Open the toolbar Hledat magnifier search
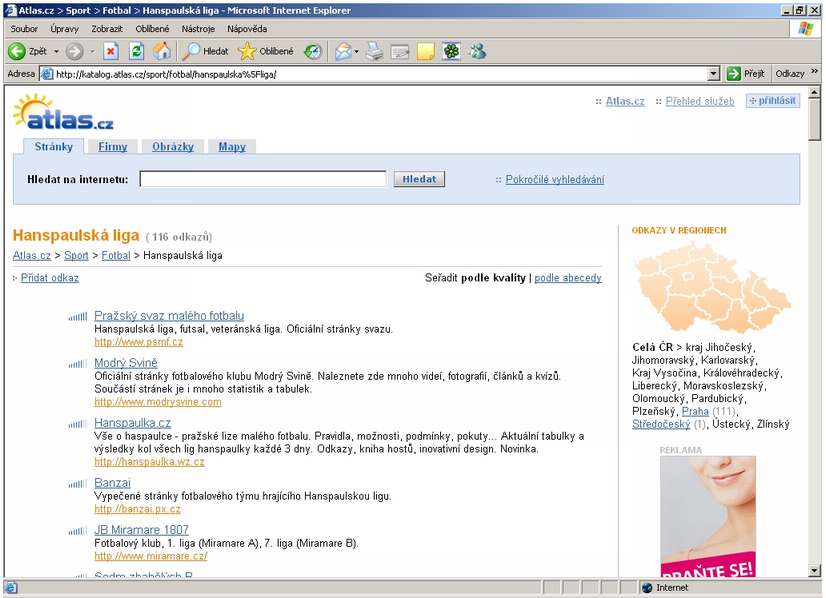This screenshot has height=598, width=826. (x=205, y=51)
